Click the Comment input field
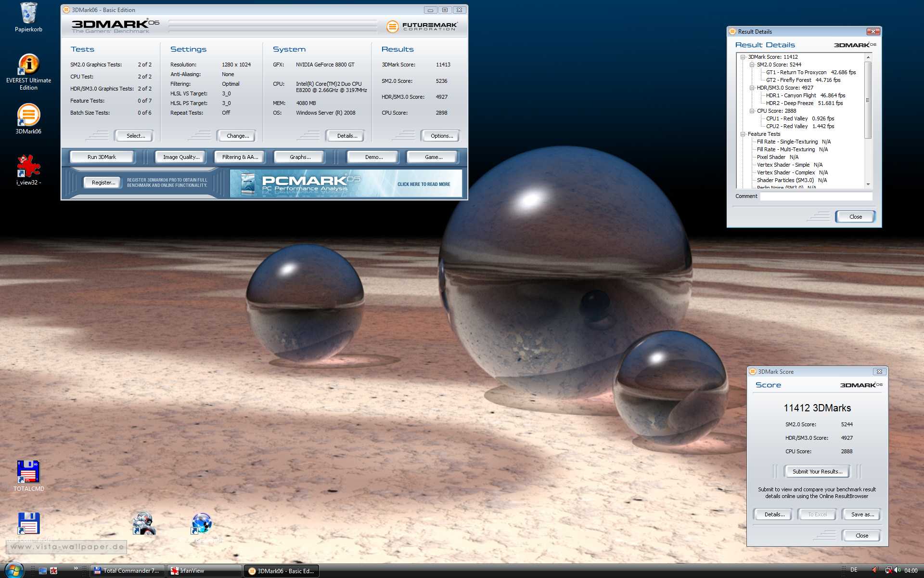Viewport: 924px width, 578px height. [x=816, y=196]
